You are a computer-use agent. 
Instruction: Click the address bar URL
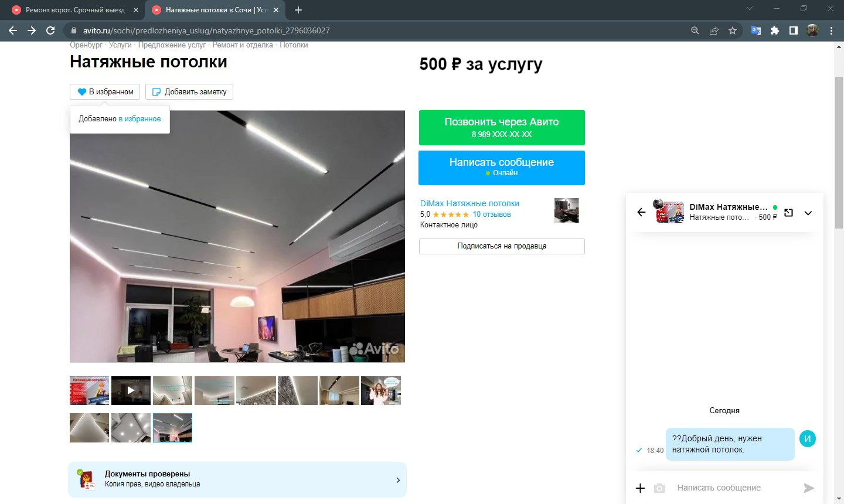206,30
